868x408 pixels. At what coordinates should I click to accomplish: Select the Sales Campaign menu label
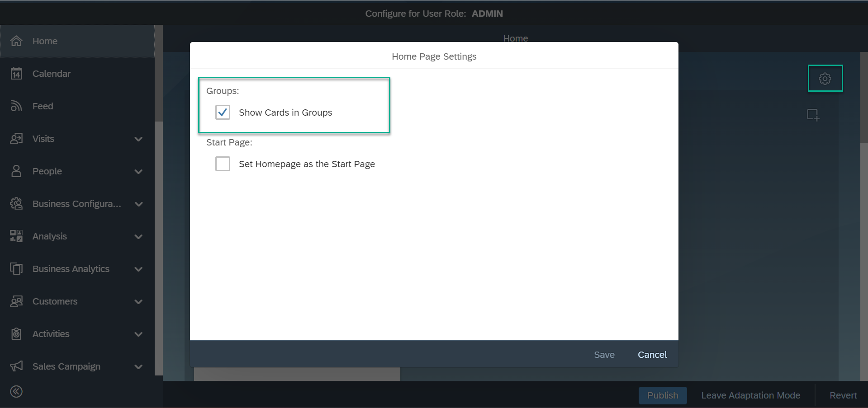click(66, 366)
